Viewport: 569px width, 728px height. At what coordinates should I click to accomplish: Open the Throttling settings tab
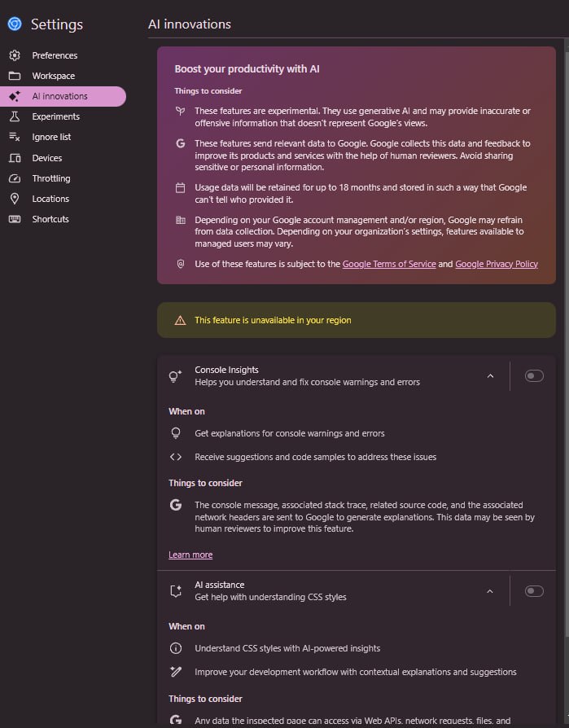[51, 178]
